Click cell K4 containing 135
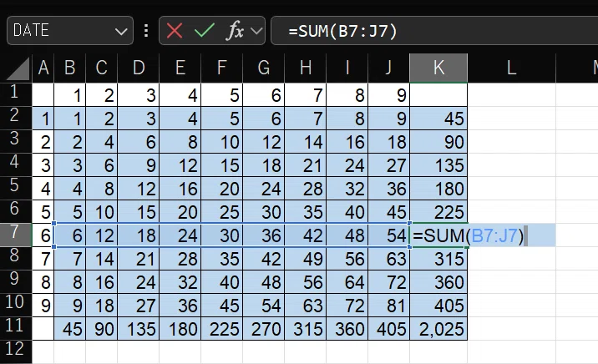This screenshot has height=364, width=598. tap(438, 165)
